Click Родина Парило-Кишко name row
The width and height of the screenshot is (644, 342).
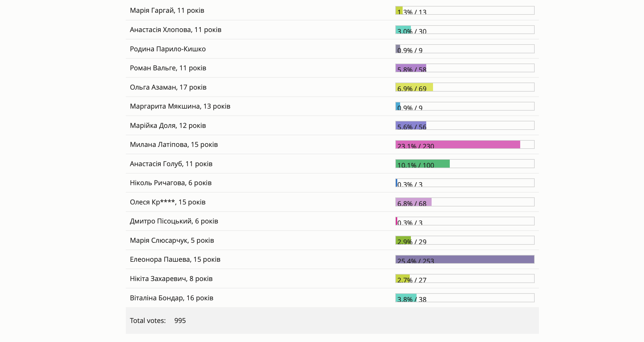coord(168,49)
